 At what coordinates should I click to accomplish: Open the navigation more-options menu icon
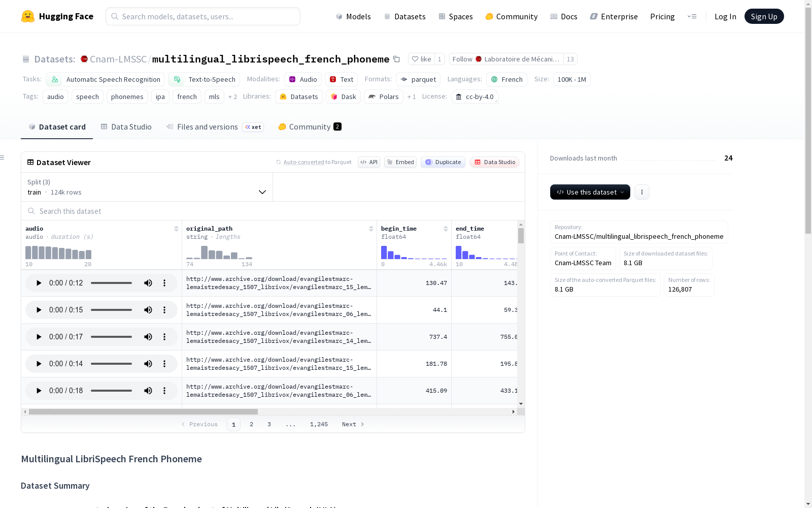pos(692,16)
